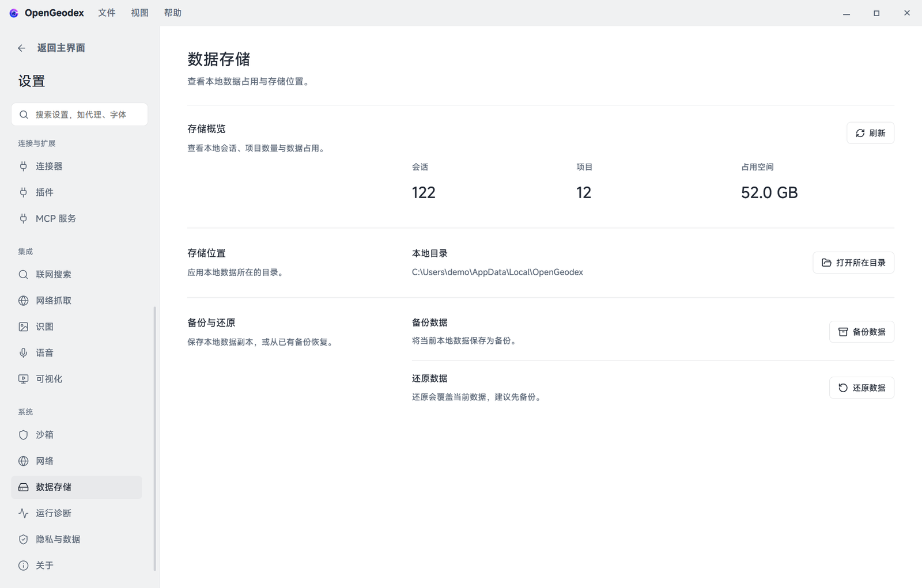Click the pulse icon next to 运行诊断
The image size is (922, 588).
[x=23, y=513]
